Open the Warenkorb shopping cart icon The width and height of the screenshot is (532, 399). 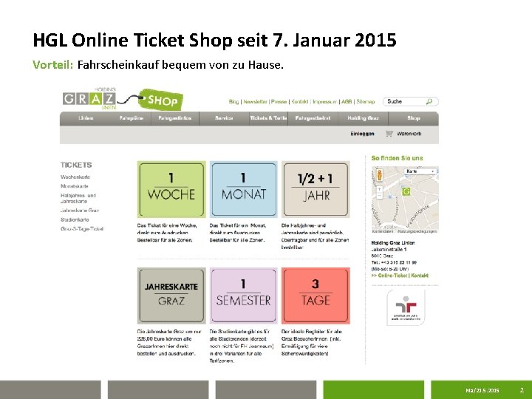pyautogui.click(x=389, y=134)
